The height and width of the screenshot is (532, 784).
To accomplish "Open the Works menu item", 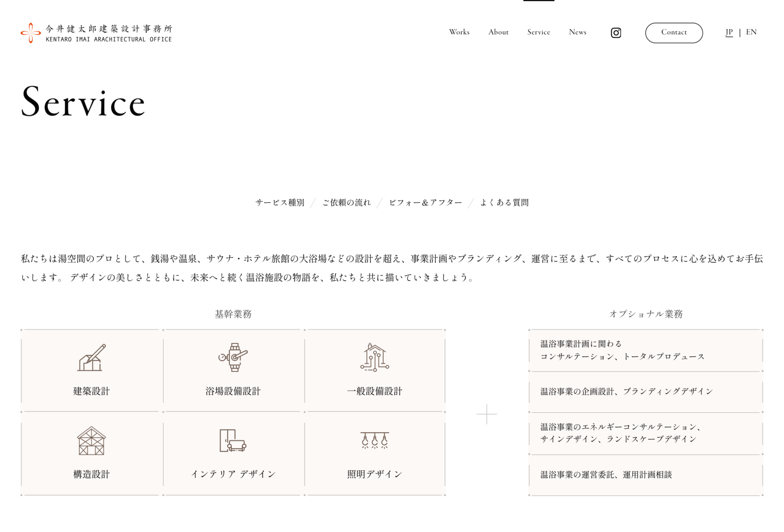I will pyautogui.click(x=459, y=32).
